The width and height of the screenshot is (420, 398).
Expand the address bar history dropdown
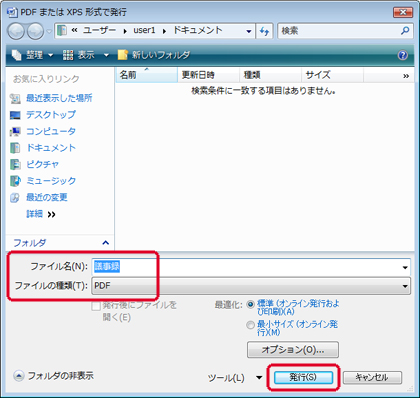coord(249,31)
